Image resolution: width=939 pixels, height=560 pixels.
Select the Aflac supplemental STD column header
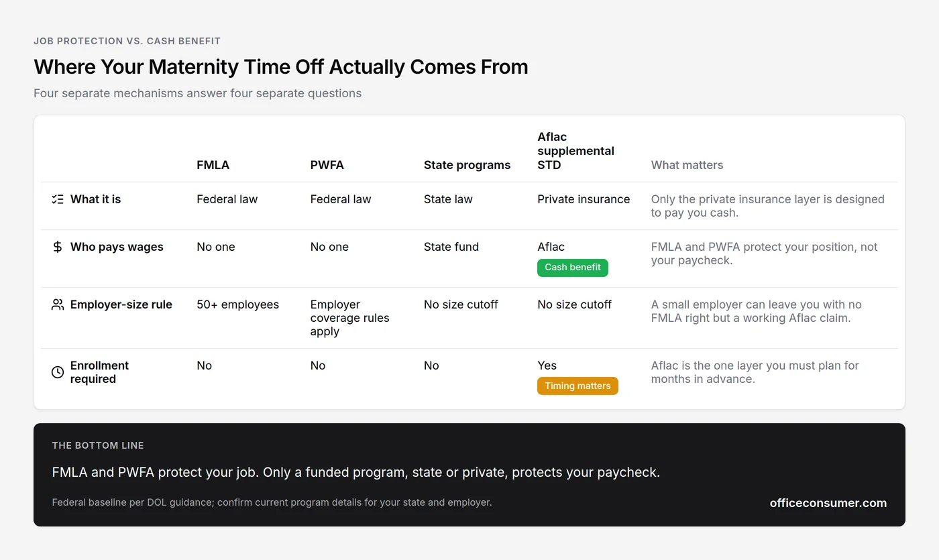(575, 151)
